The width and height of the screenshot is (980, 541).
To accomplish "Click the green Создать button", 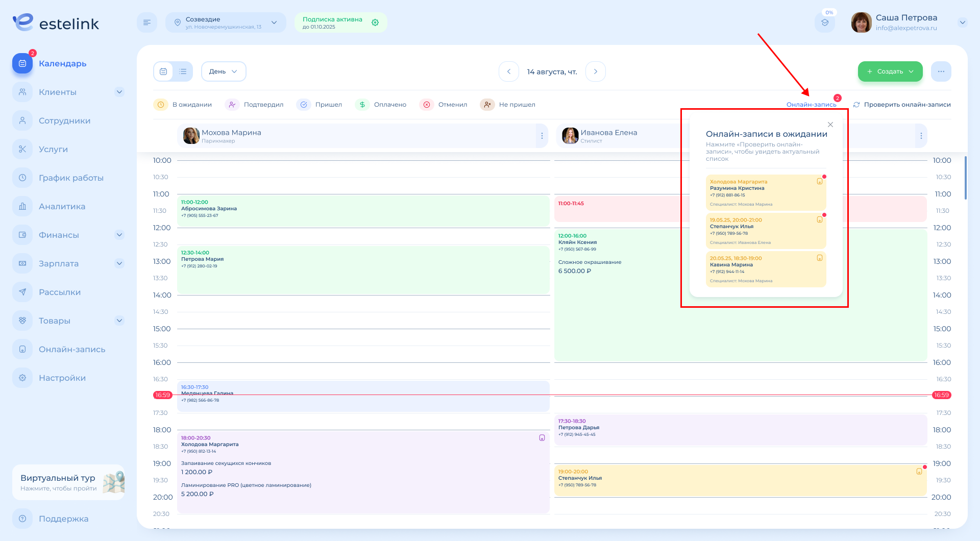I will tap(890, 71).
